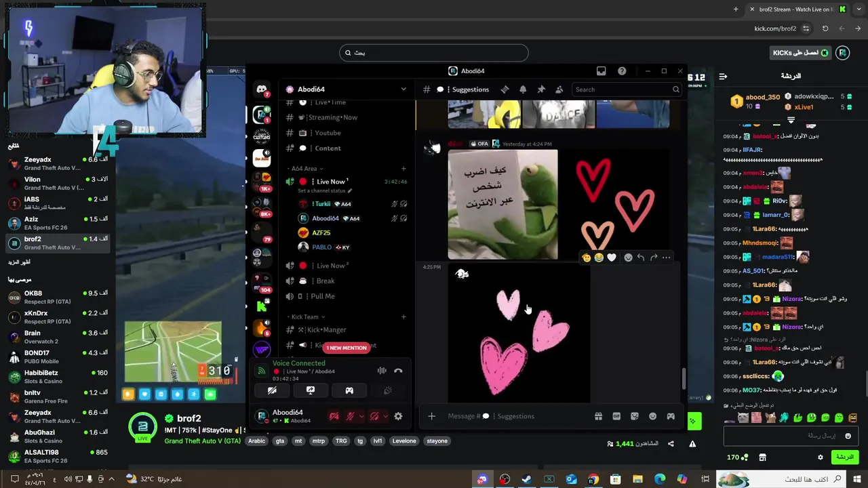Click Kick site search box
Screen dimensions: 868x488
(x=434, y=53)
